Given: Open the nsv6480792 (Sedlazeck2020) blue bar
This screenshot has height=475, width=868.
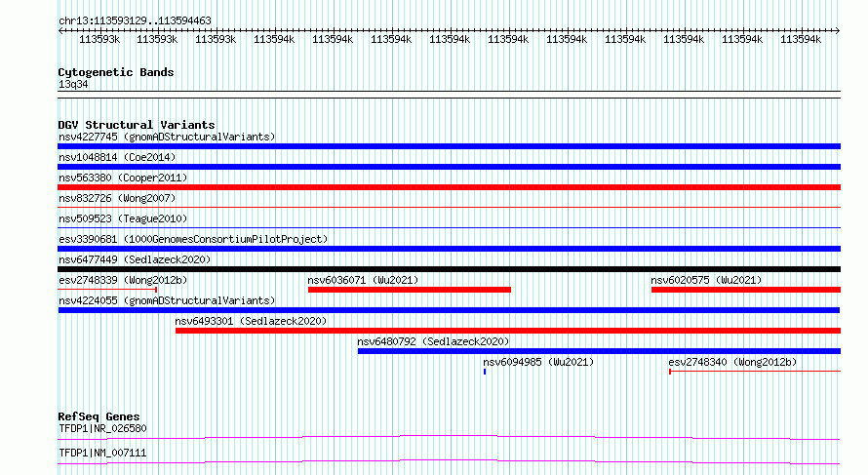Looking at the screenshot, I should pos(599,351).
